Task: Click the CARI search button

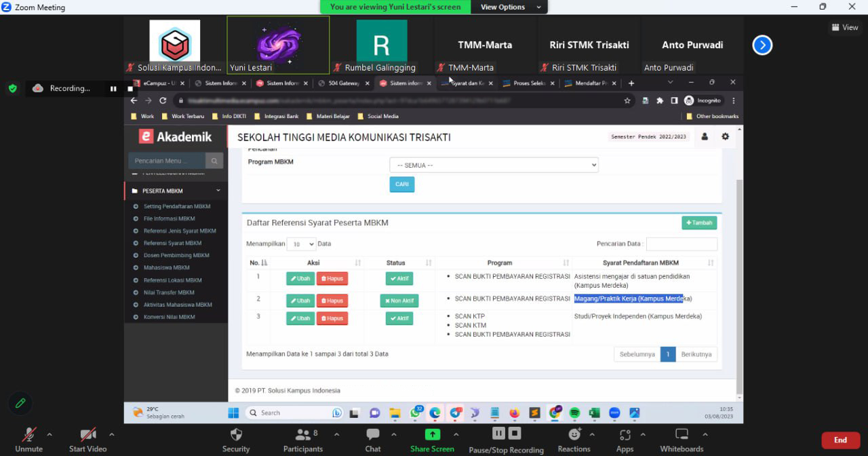Action: pos(402,184)
